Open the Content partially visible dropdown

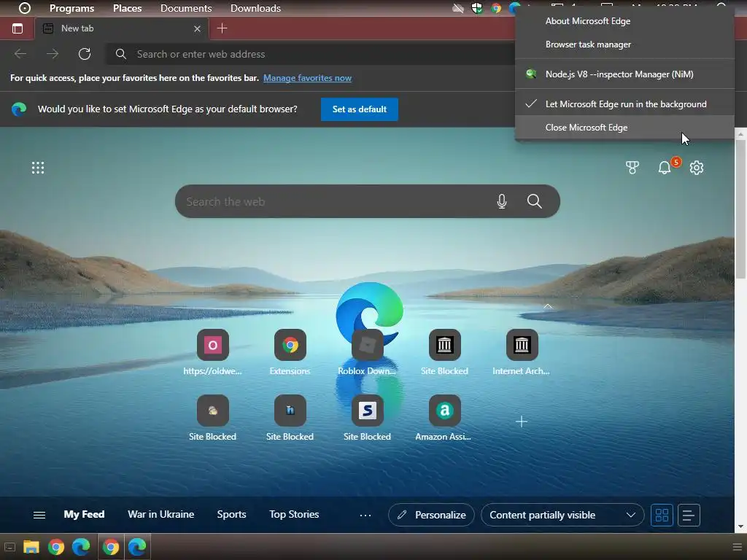[x=562, y=515]
